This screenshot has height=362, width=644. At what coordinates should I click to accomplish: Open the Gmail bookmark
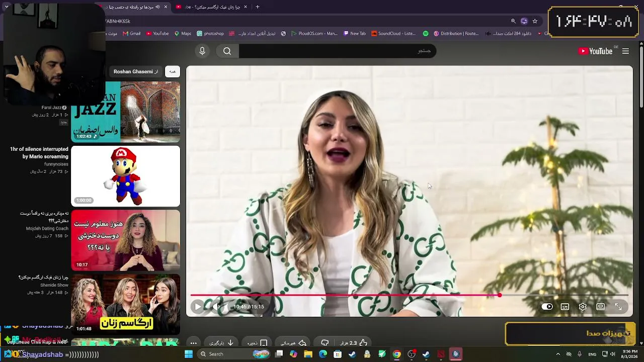tap(131, 34)
